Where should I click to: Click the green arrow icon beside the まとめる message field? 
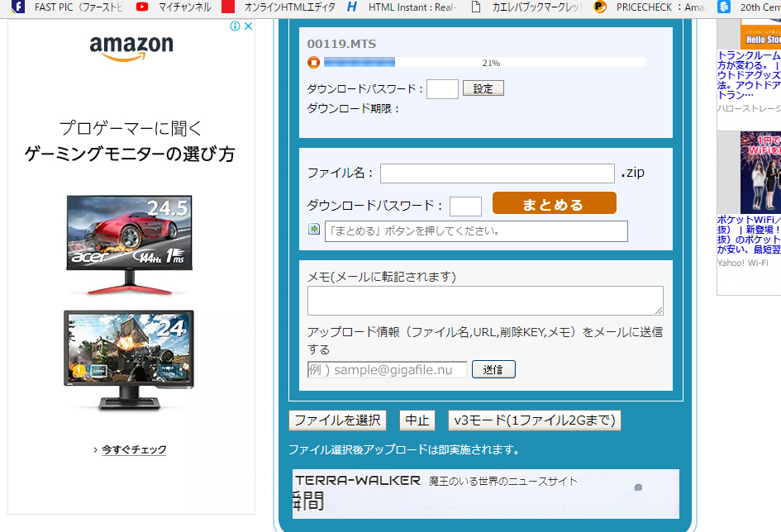314,229
